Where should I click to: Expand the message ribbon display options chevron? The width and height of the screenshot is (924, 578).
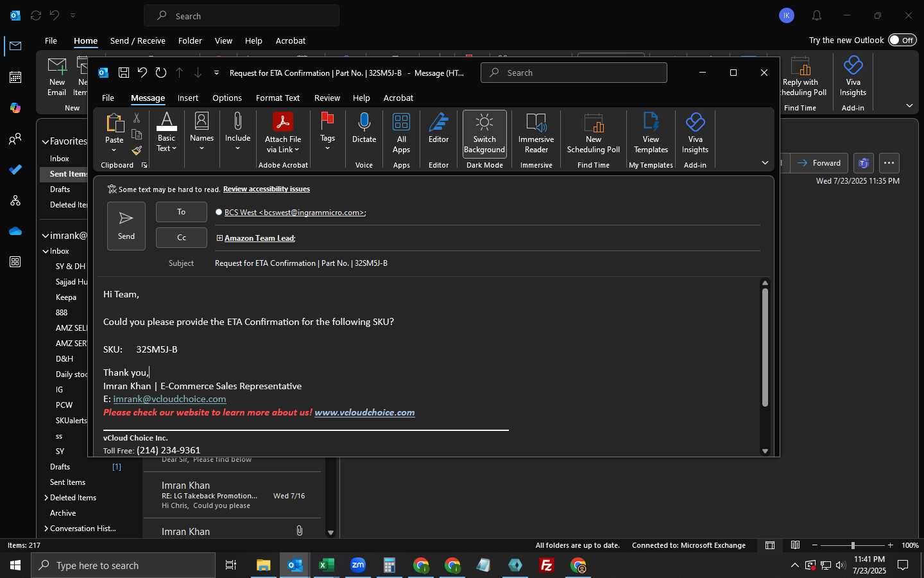765,163
